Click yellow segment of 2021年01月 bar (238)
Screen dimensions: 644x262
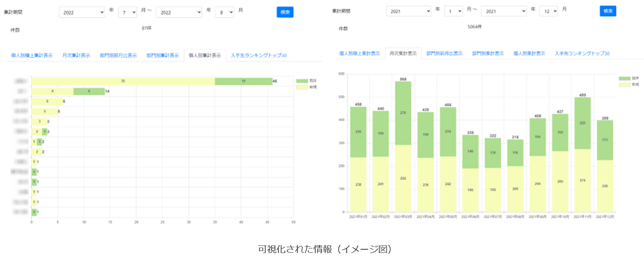358,184
